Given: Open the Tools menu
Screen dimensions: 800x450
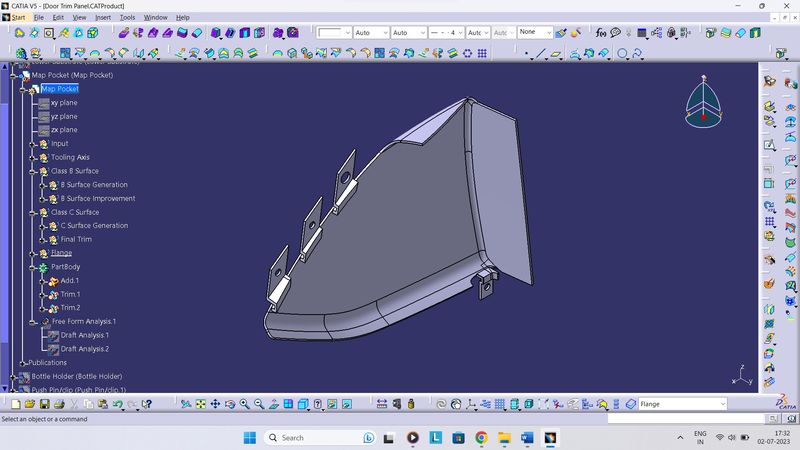Looking at the screenshot, I should [x=127, y=17].
